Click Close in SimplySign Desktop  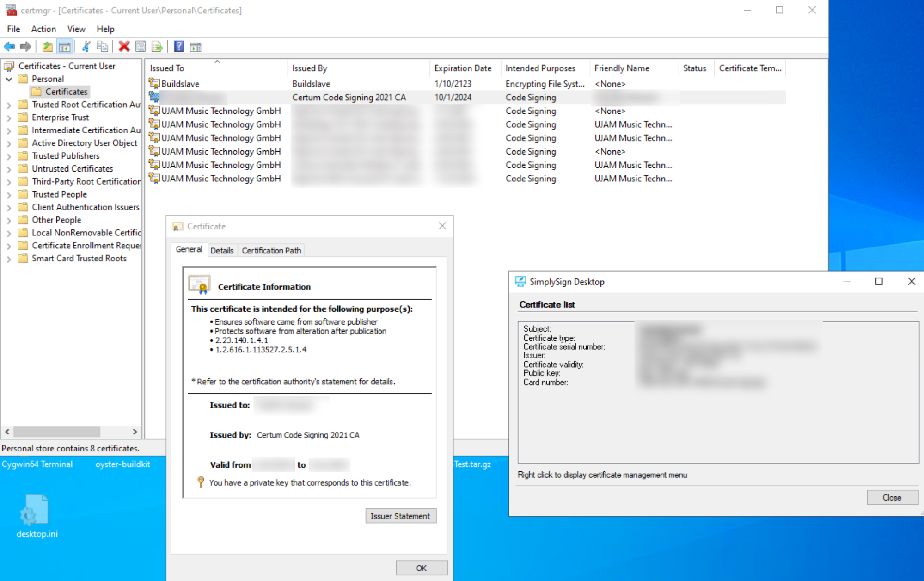pos(892,497)
